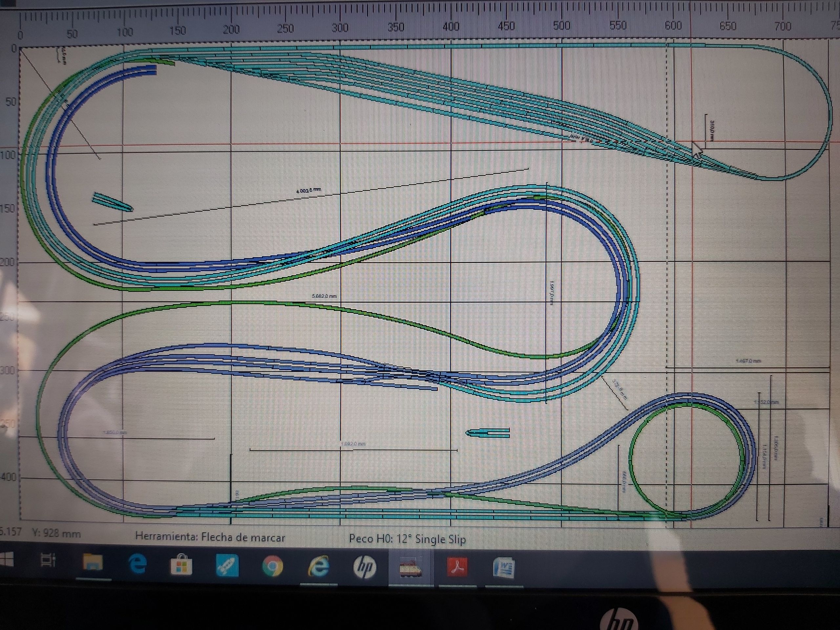Select the loose track piece near bottom center
The image size is (840, 630).
(x=488, y=433)
